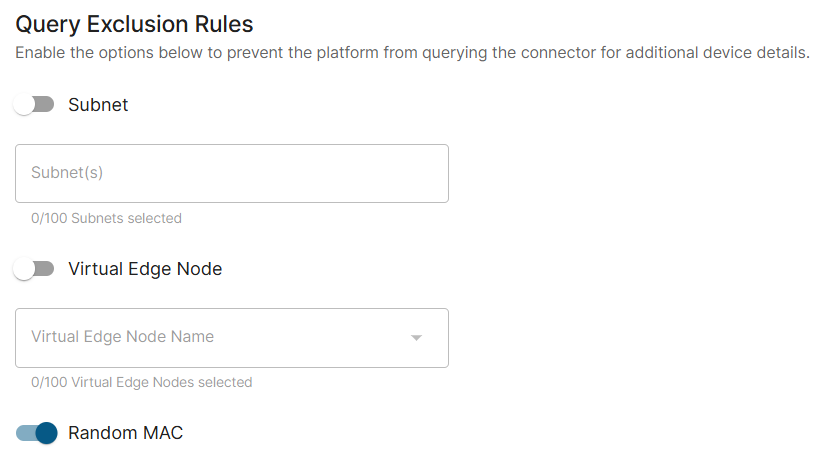The width and height of the screenshot is (822, 451).
Task: Click the Subnet toggle label text
Action: 98,104
